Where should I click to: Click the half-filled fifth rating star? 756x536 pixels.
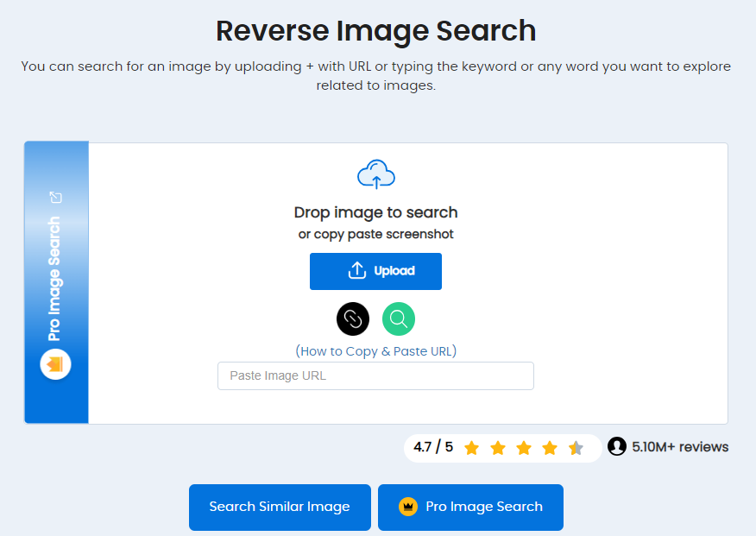tap(576, 448)
